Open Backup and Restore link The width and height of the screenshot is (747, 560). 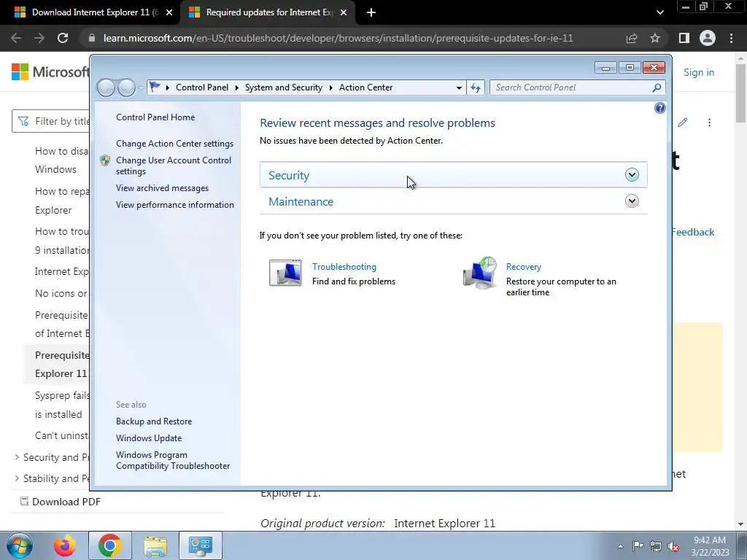154,421
